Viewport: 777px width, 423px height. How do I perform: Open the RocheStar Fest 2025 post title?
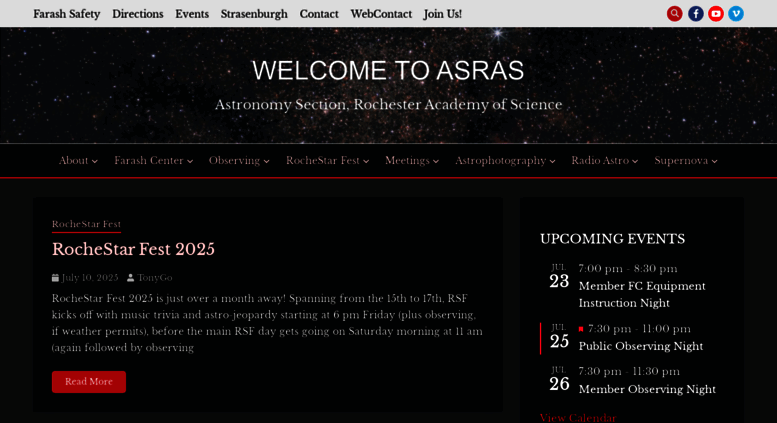click(x=133, y=249)
